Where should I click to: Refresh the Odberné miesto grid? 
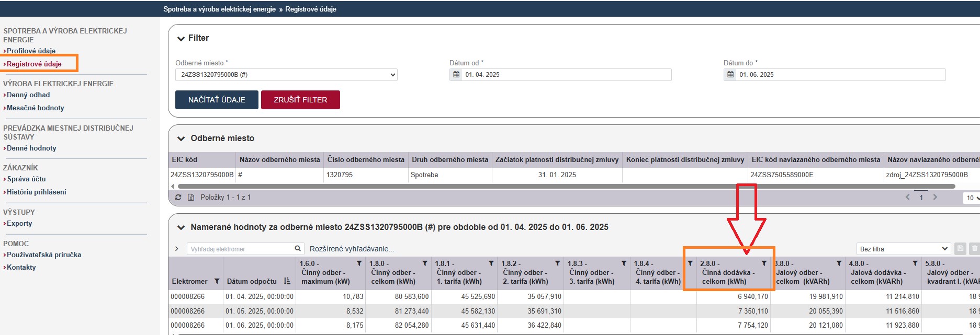(178, 198)
